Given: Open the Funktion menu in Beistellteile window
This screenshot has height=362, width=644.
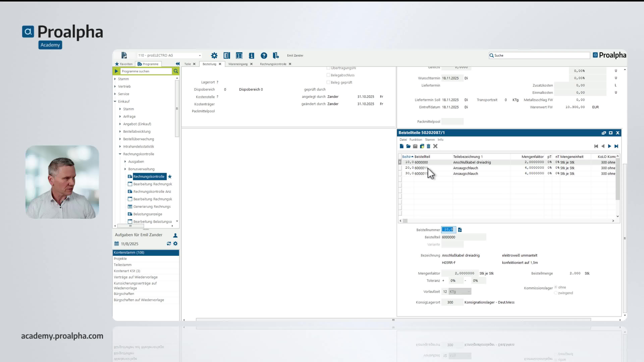Looking at the screenshot, I should tap(416, 140).
